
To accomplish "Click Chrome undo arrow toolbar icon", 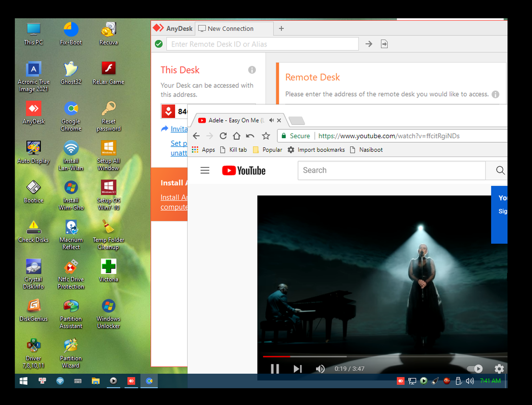I will point(250,136).
